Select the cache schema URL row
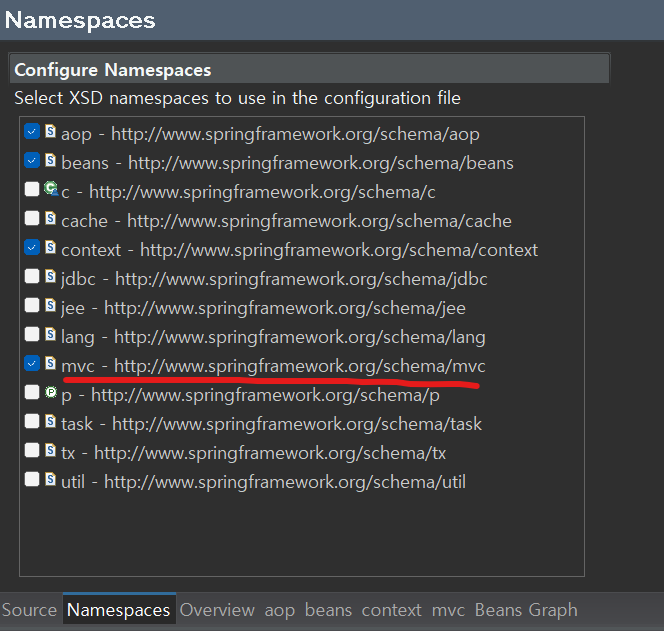 click(286, 221)
